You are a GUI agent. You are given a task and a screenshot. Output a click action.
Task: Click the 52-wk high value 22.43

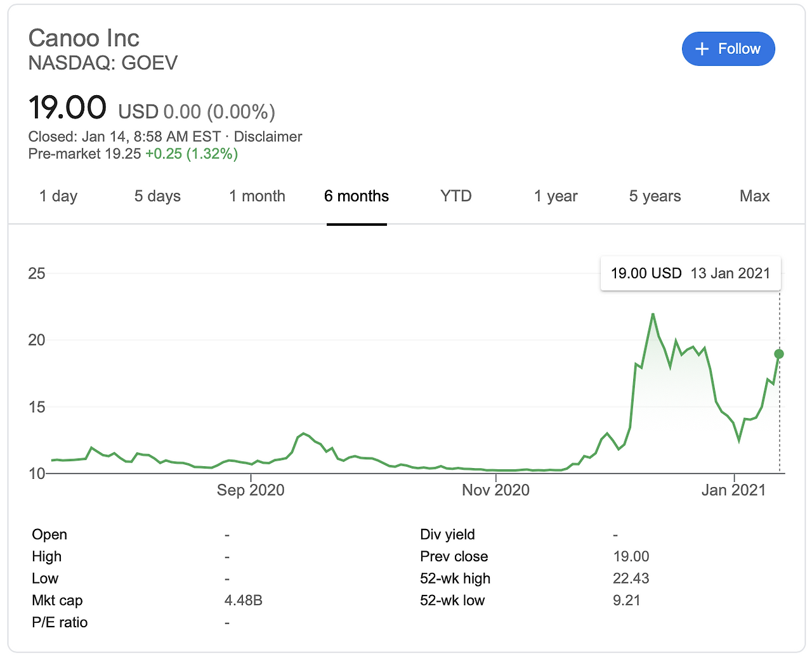631,578
